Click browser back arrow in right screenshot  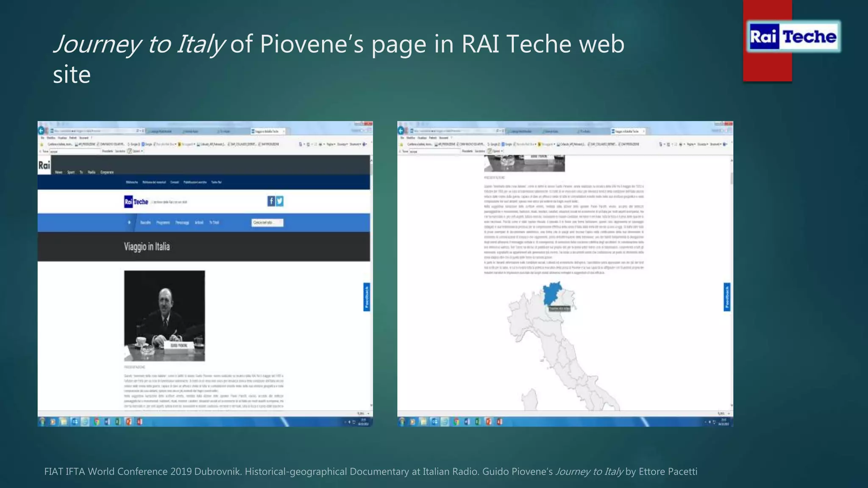click(x=401, y=131)
